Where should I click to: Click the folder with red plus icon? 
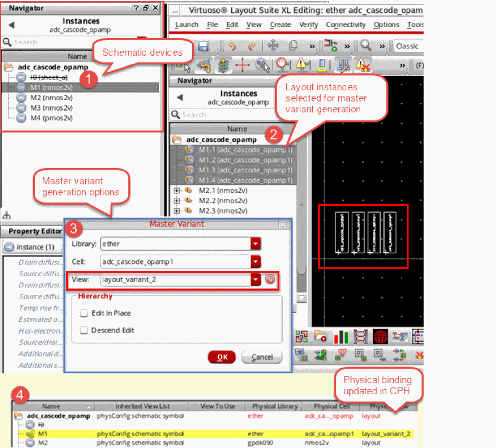(320, 336)
